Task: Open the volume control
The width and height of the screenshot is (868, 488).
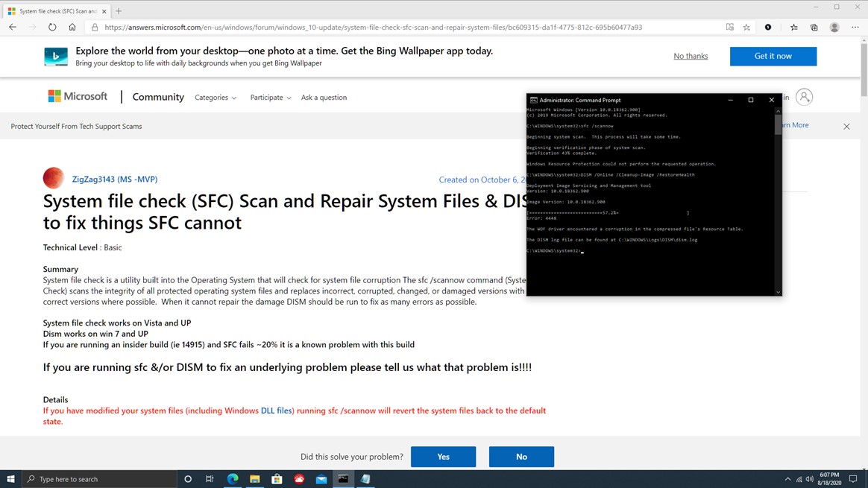Action: (809, 479)
